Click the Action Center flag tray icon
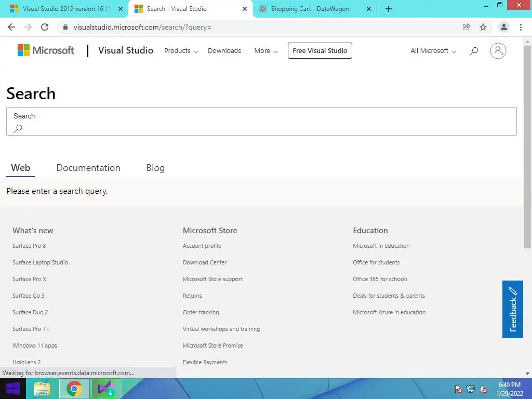Screen dimensions: 532x399 [x=458, y=389]
